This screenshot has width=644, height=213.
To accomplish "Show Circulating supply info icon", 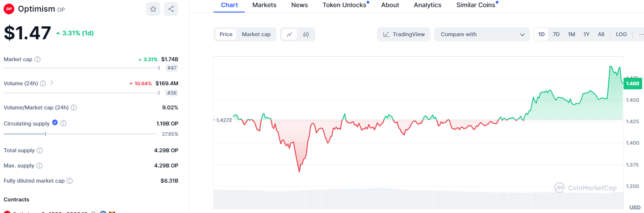I will (63, 123).
